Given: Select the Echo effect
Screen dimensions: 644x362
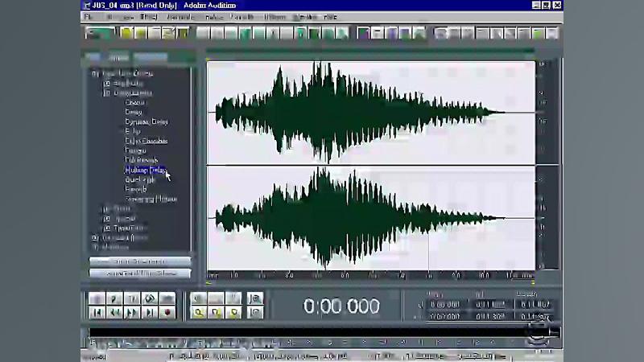Looking at the screenshot, I should [133, 131].
